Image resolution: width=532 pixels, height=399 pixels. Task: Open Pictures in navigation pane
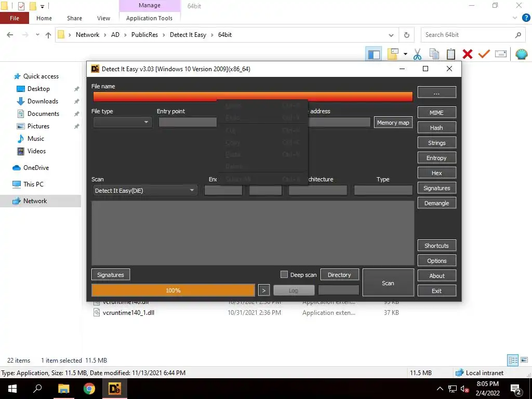[38, 126]
